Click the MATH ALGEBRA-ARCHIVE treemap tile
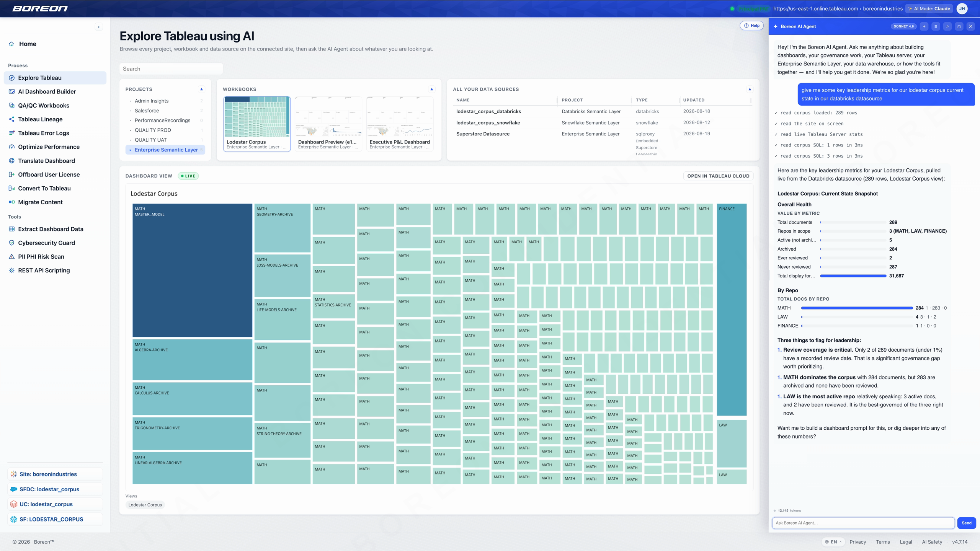This screenshot has height=551, width=980. [192, 360]
